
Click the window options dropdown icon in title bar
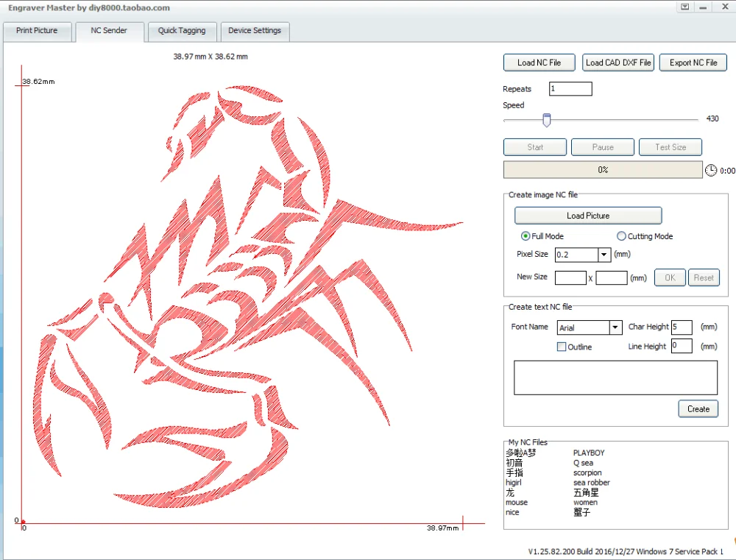click(684, 7)
